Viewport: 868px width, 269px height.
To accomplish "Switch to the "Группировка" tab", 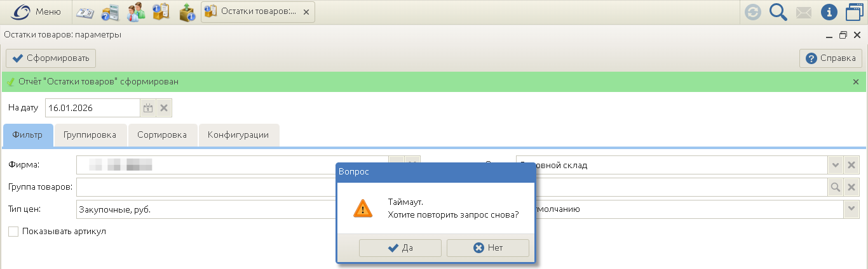I will pyautogui.click(x=91, y=135).
